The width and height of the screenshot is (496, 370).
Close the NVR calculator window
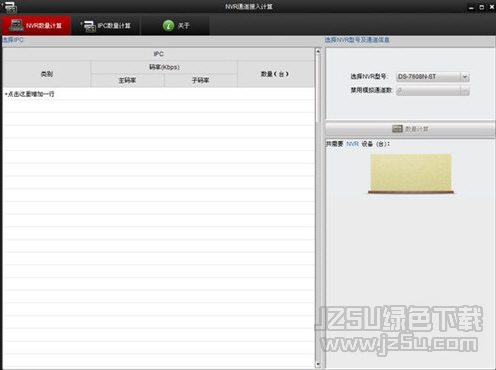tap(492, 7)
